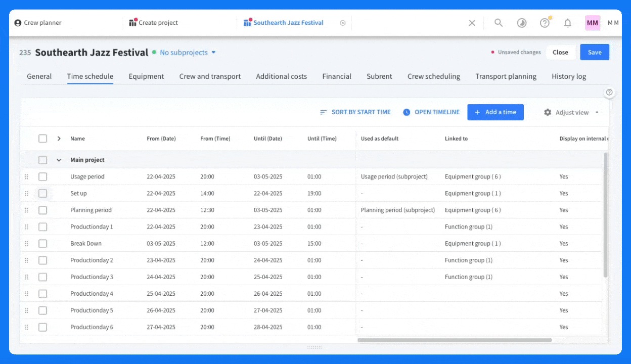Click the notifications bell icon
The height and width of the screenshot is (364, 631).
pyautogui.click(x=568, y=23)
